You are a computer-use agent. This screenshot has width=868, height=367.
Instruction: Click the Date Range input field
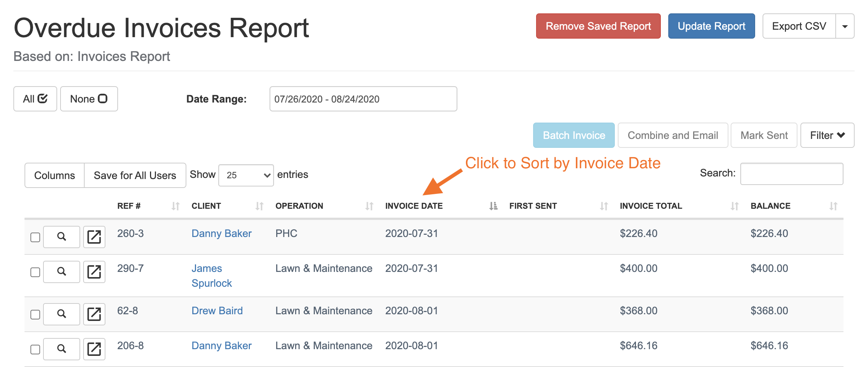[x=363, y=99]
